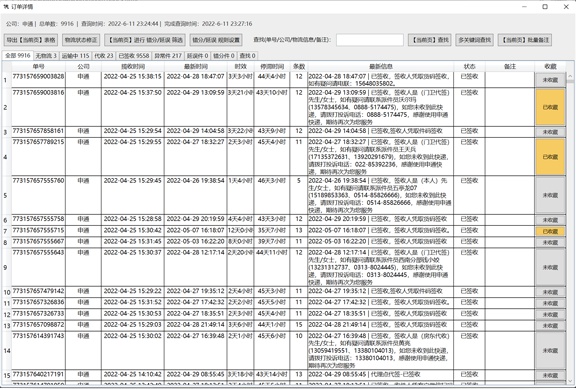The height and width of the screenshot is (389, 576).
Task: Toggle 未收藏 favorite for order 773157659003828
Action: point(550,80)
